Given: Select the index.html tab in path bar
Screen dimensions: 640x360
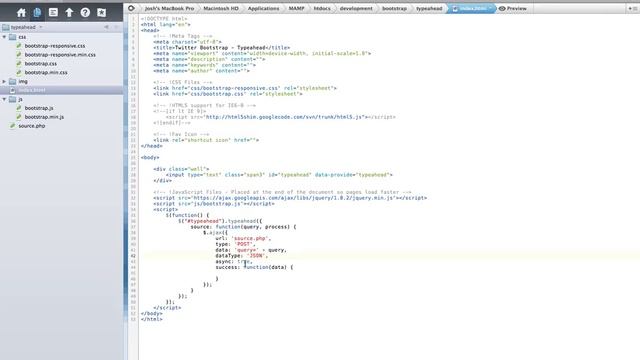Looking at the screenshot, I should 472,9.
